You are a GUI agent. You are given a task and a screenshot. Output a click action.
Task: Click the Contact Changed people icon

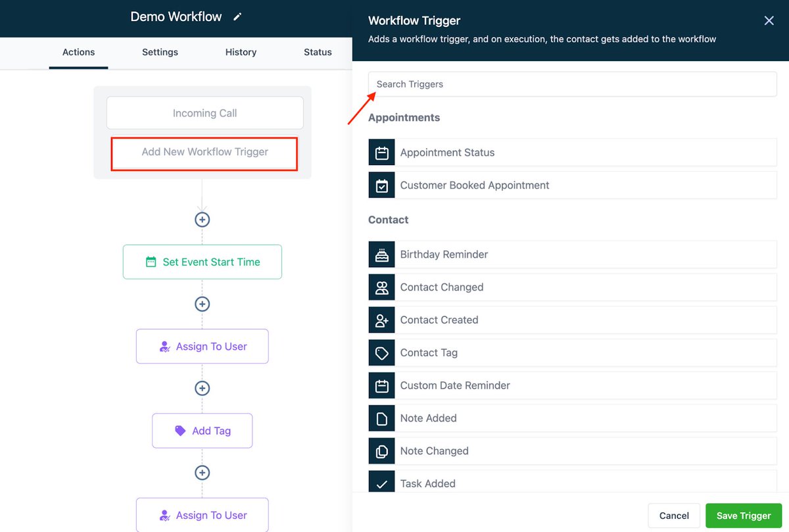pos(382,287)
